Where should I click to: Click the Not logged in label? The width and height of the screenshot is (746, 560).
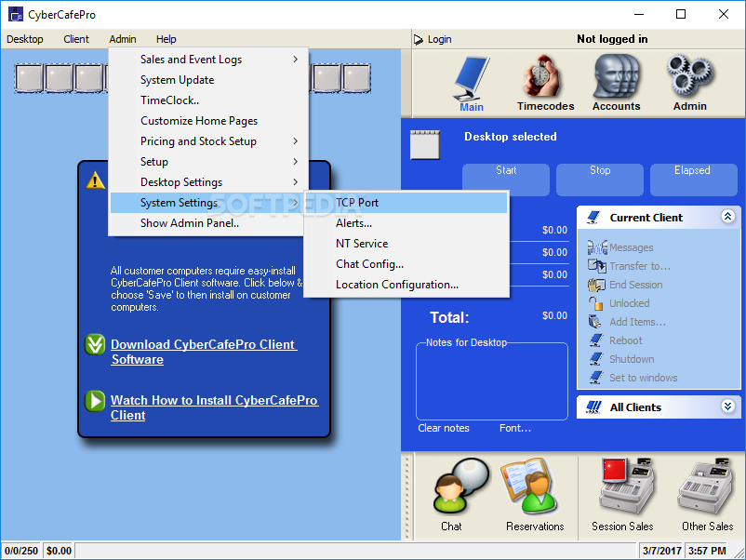612,39
